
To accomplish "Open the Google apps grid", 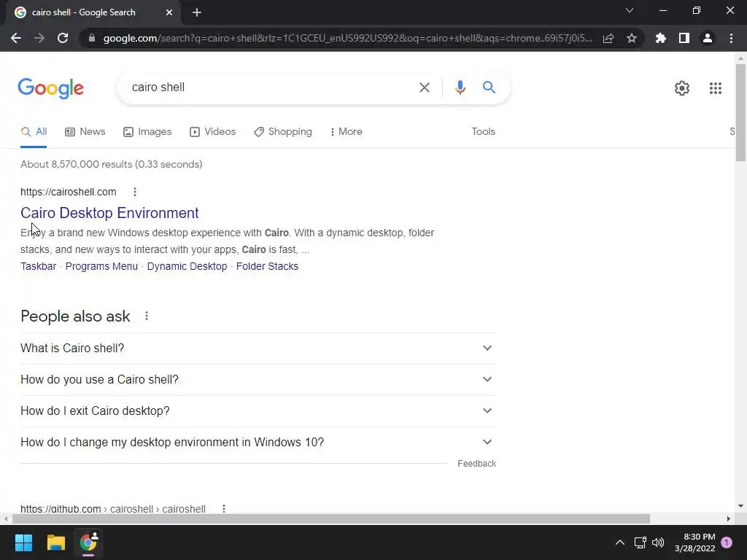I will pyautogui.click(x=715, y=88).
